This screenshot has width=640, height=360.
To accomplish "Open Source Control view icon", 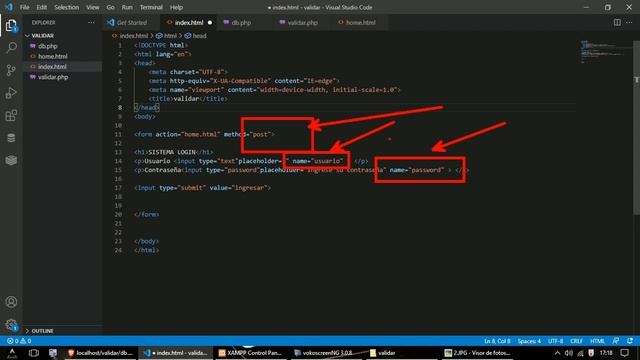I will tap(11, 70).
